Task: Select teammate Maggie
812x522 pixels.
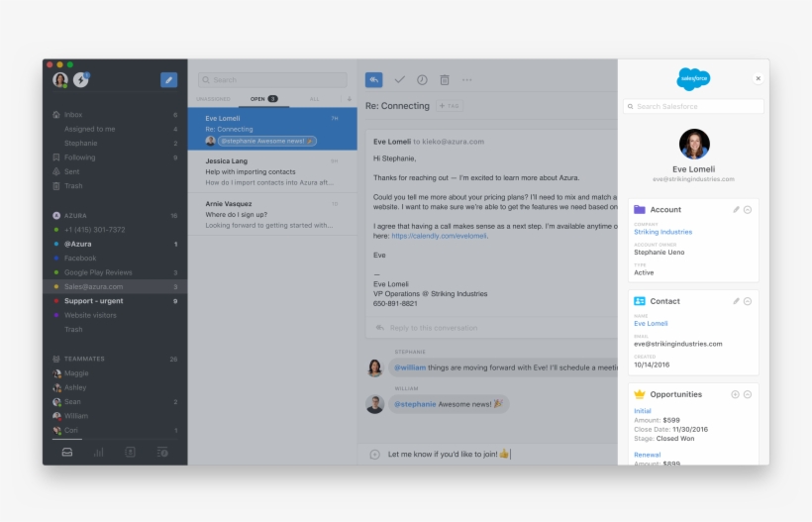Action: 115,373
